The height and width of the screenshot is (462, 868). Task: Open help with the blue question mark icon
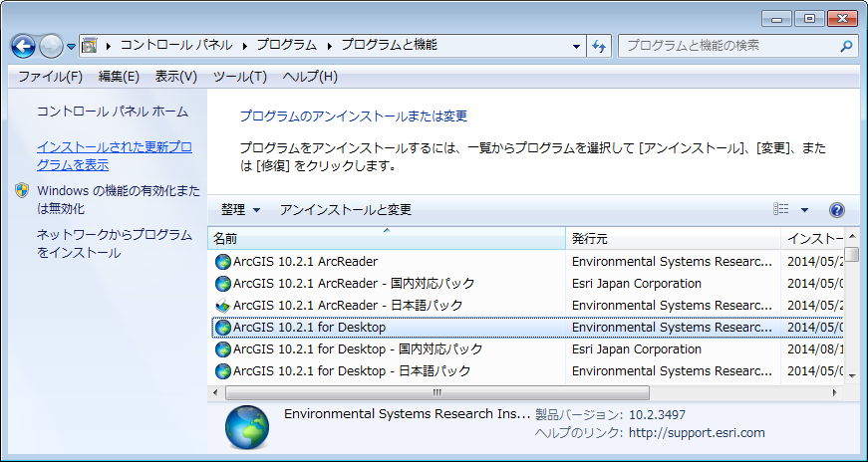(837, 210)
